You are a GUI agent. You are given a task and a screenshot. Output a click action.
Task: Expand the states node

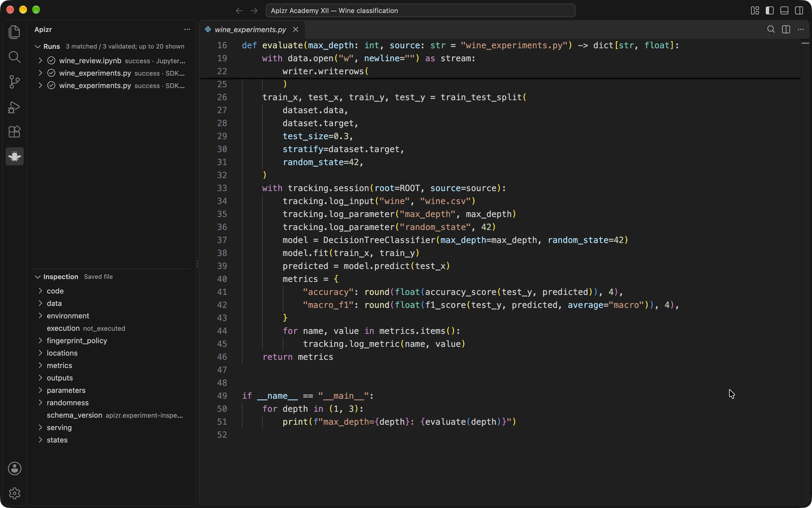pyautogui.click(x=41, y=440)
